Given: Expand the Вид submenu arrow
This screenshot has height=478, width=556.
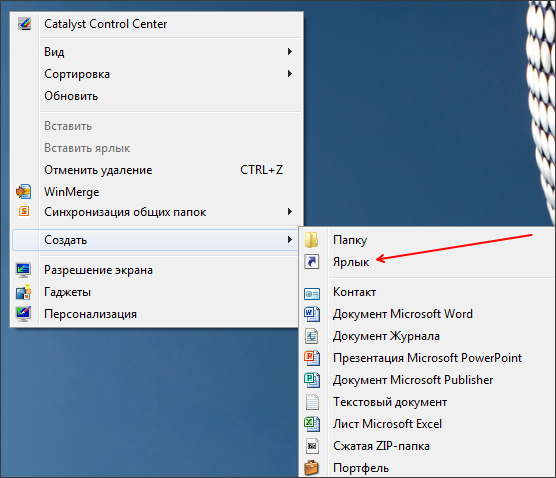Looking at the screenshot, I should (x=290, y=52).
